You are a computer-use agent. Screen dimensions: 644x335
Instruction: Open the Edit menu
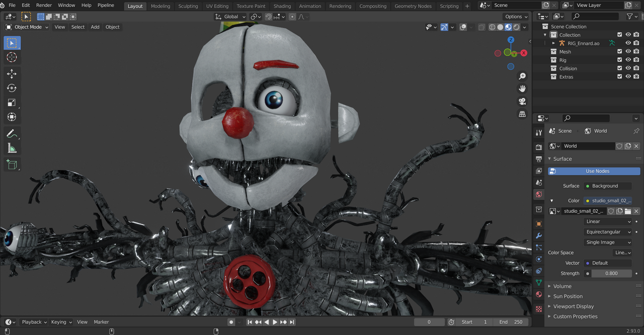pos(26,5)
